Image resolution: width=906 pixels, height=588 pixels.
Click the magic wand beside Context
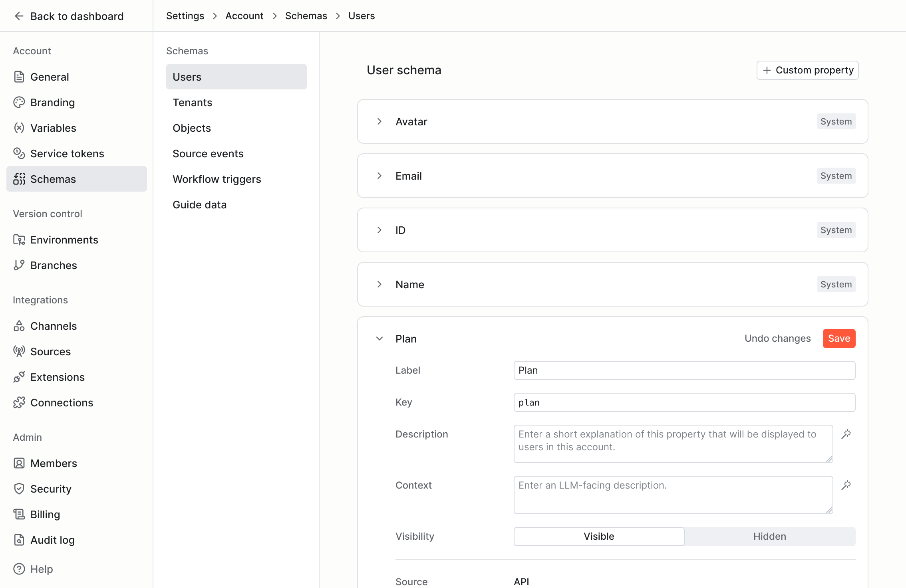(x=846, y=485)
